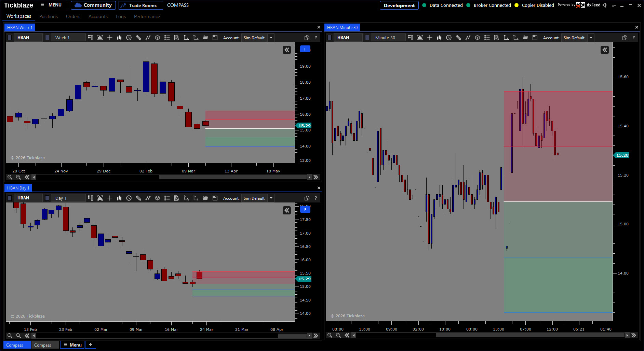Screen dimensions: 644x351
Task: Toggle the F button on Day 1 chart
Action: click(x=305, y=210)
